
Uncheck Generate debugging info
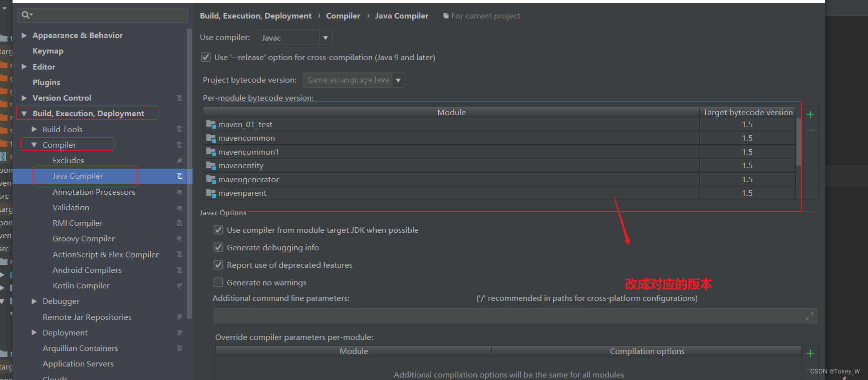tap(218, 247)
